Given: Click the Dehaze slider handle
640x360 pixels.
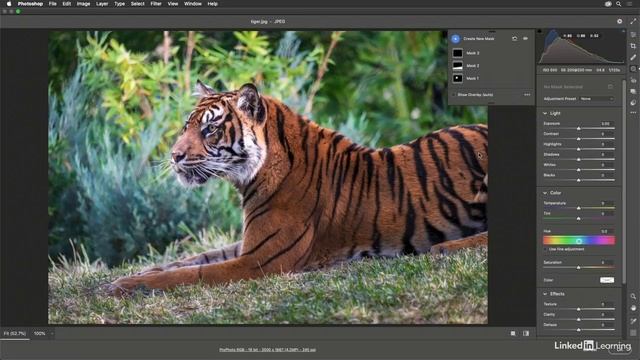Looking at the screenshot, I should pyautogui.click(x=579, y=329).
